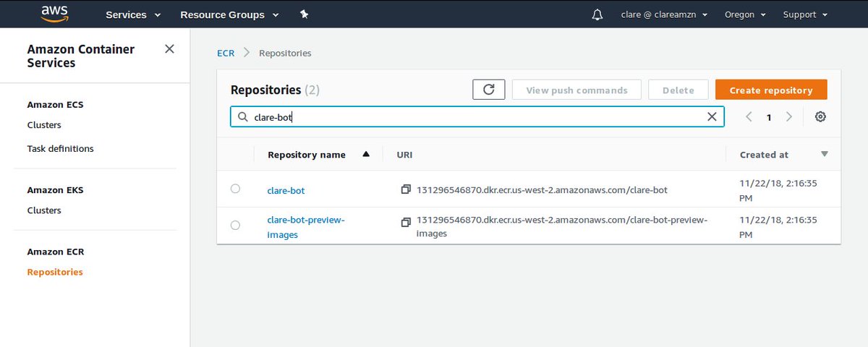868x347 pixels.
Task: Click the Created at column header
Action: (x=764, y=155)
